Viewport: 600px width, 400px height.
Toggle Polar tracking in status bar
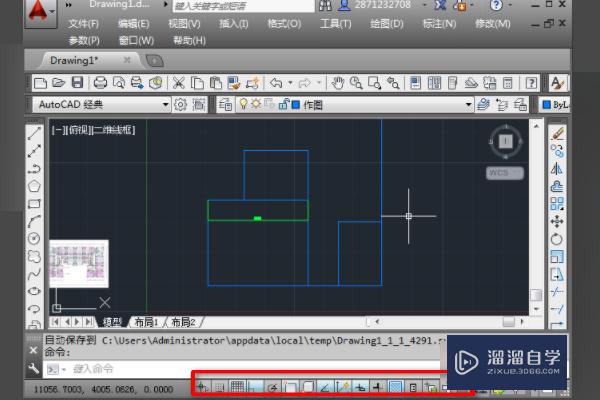pos(272,388)
